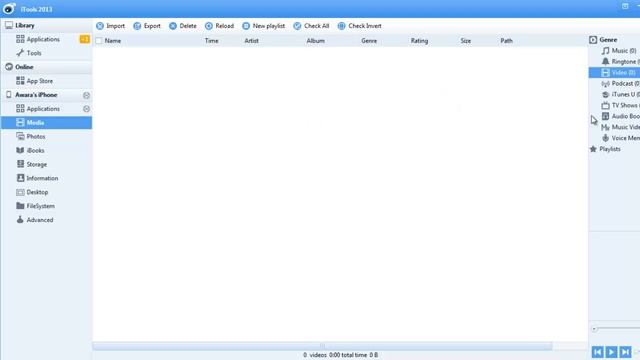Sort the list by Size column
Screen dimensions: 640x360
[466, 41]
